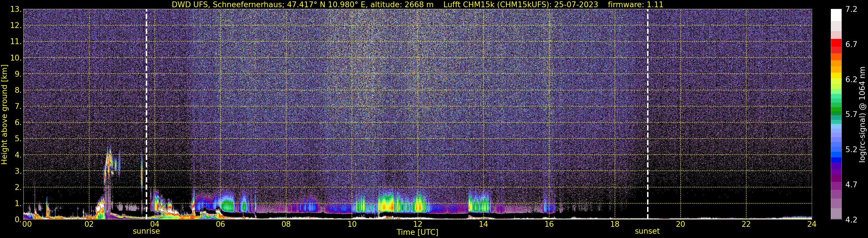This screenshot has height=238, width=868.
Task: Click the colorbar value '7.2'
Action: 851,9
